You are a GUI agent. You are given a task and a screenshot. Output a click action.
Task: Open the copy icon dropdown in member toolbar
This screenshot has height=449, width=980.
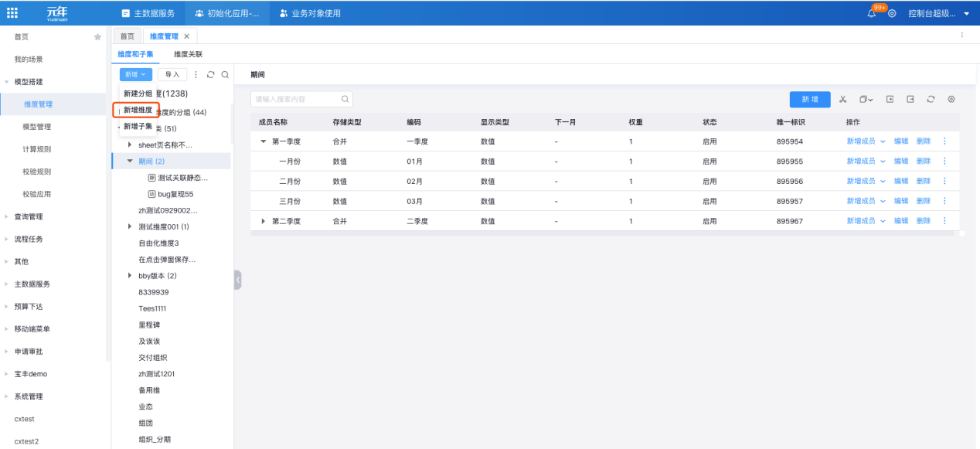866,100
